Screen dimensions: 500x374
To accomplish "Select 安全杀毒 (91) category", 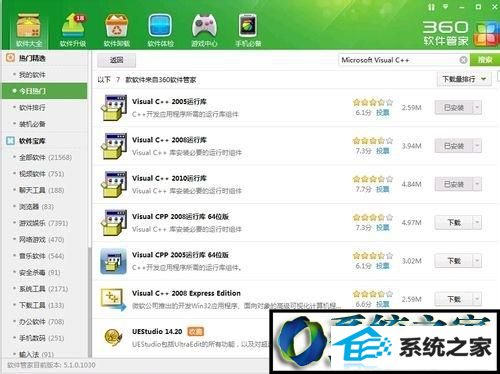I will coord(44,272).
